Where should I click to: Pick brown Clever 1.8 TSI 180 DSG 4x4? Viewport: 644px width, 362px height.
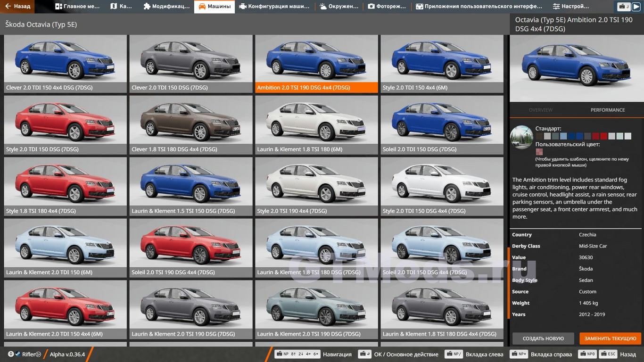(x=191, y=125)
